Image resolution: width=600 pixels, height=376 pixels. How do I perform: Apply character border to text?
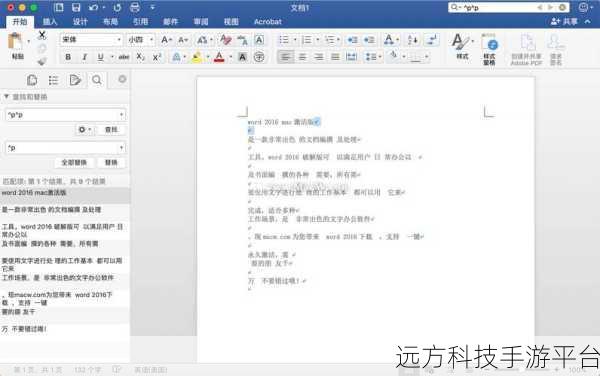point(259,39)
